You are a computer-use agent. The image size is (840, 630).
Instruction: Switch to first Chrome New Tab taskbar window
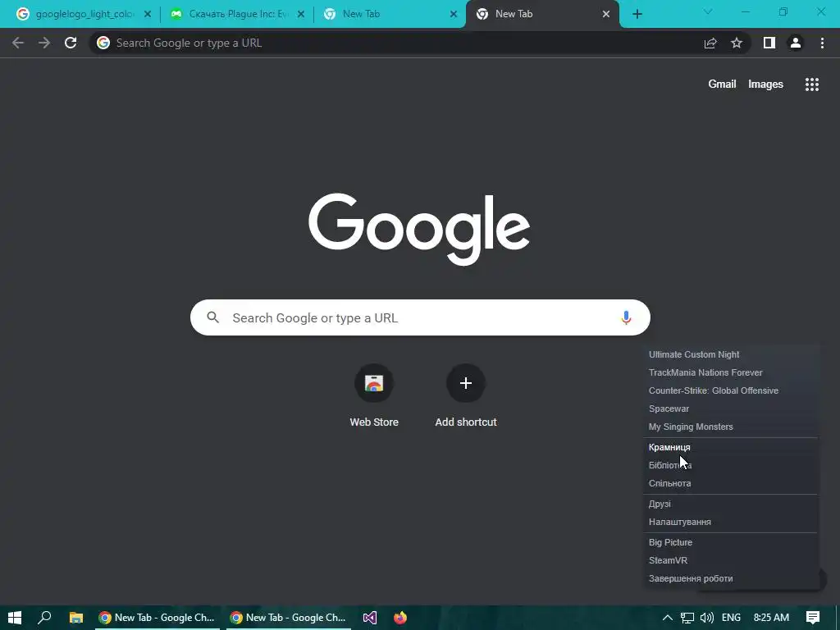pos(157,618)
